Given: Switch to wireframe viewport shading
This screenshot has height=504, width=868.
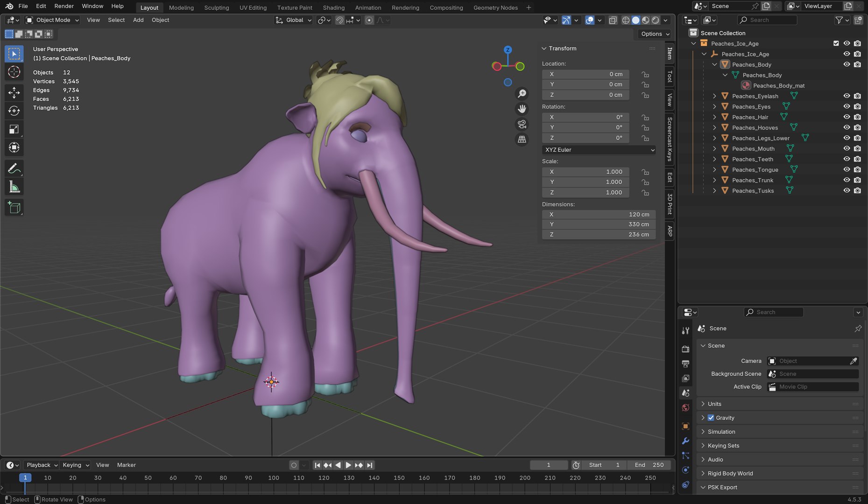Looking at the screenshot, I should (x=626, y=20).
